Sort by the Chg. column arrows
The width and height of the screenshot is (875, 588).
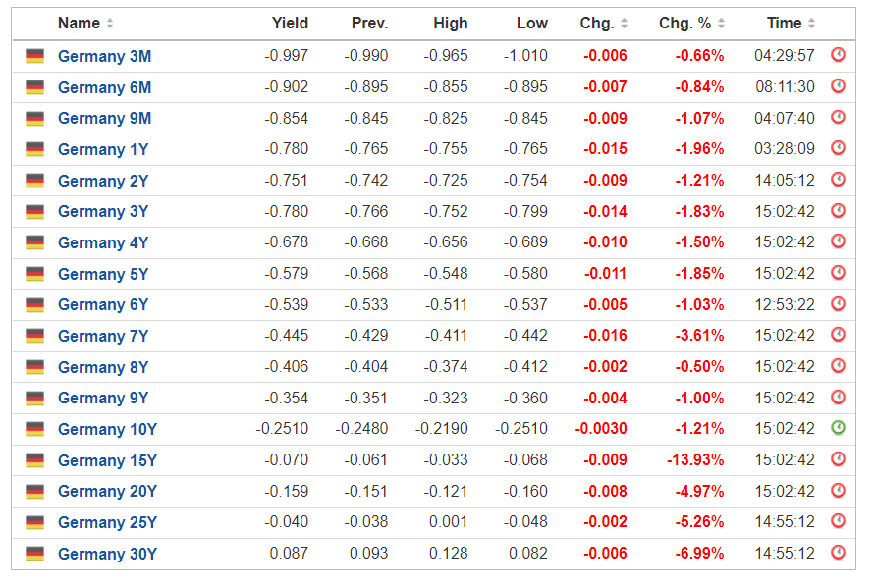(625, 24)
